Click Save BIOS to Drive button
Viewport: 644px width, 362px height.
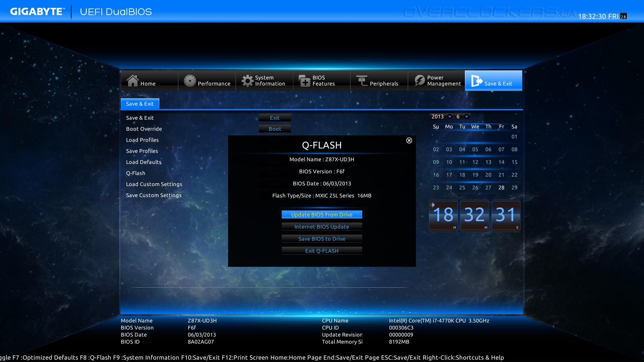coord(322,239)
